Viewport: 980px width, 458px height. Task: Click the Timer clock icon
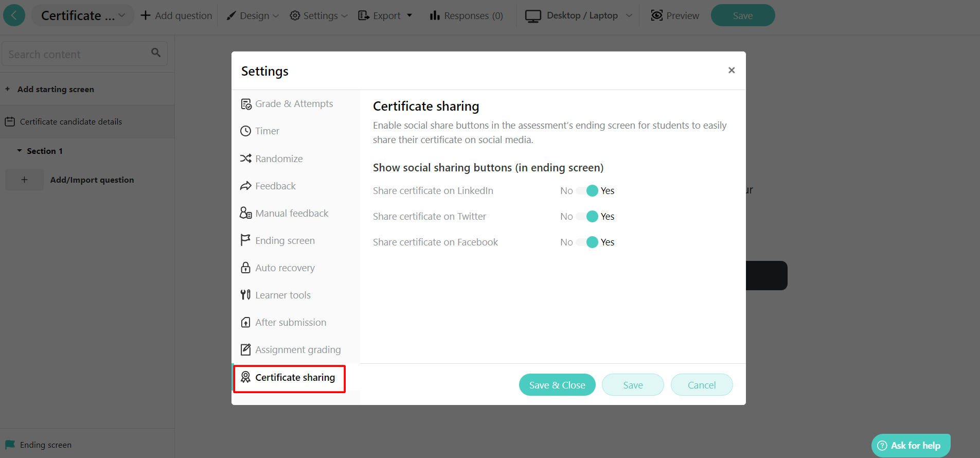tap(246, 131)
